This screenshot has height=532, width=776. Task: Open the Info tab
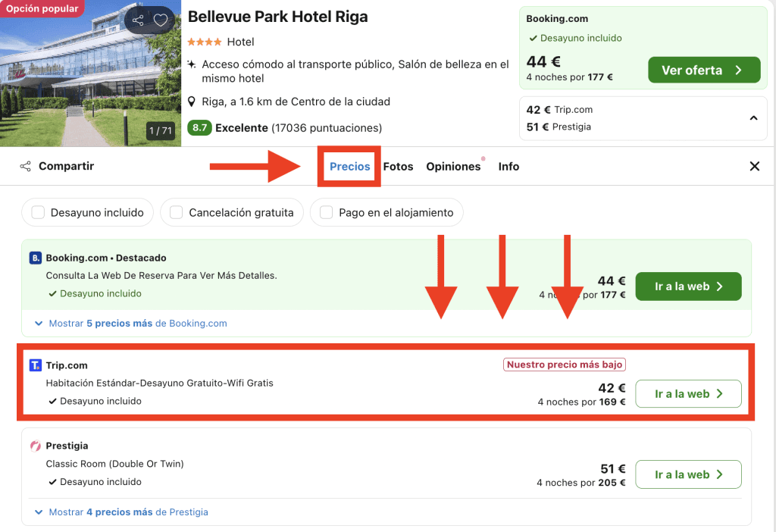click(508, 167)
